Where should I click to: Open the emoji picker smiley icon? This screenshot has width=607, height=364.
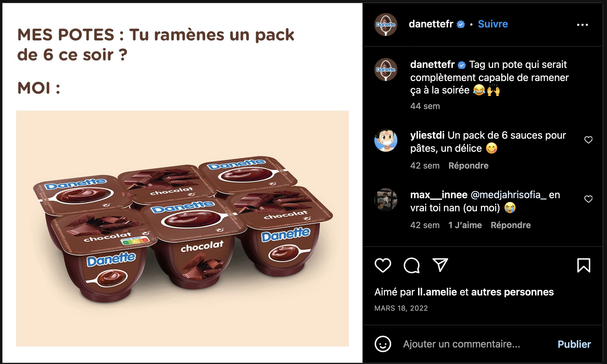click(x=383, y=344)
